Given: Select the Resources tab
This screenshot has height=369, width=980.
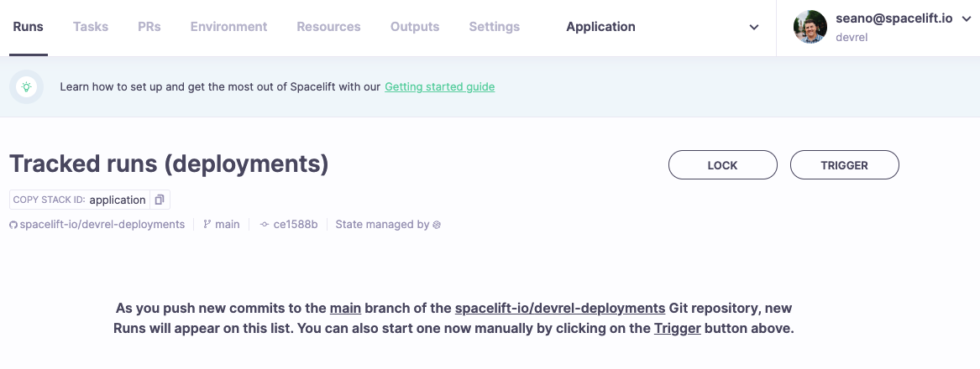Looking at the screenshot, I should [328, 27].
